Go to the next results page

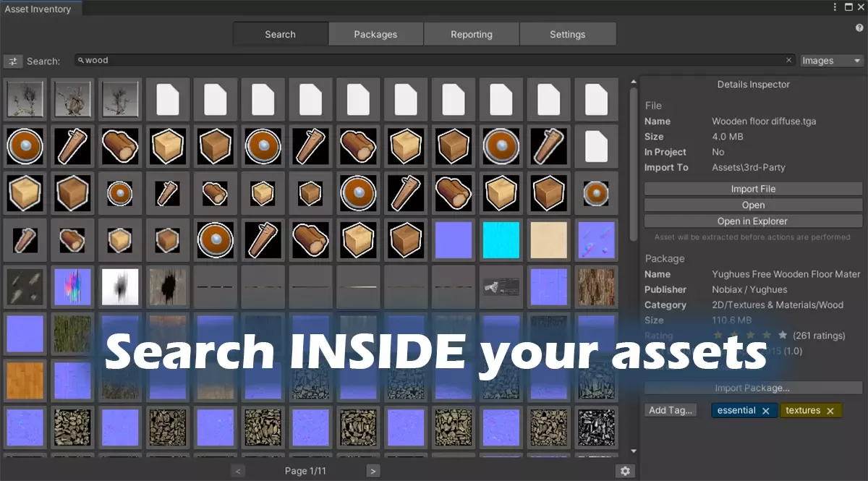(373, 471)
